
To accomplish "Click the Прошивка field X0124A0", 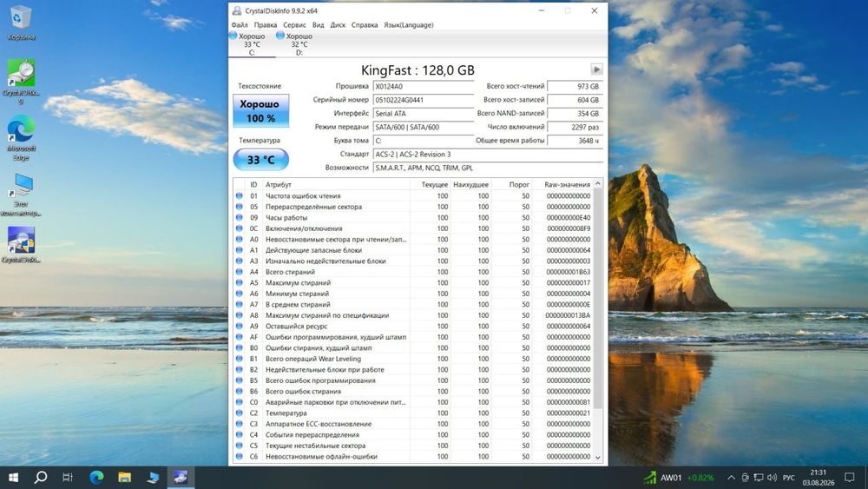I will [423, 86].
